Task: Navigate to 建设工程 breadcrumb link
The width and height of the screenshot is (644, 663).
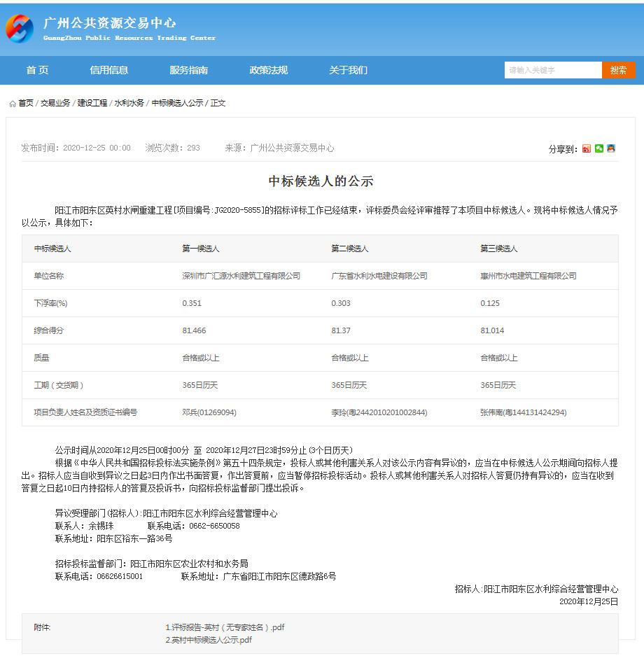Action: click(92, 103)
